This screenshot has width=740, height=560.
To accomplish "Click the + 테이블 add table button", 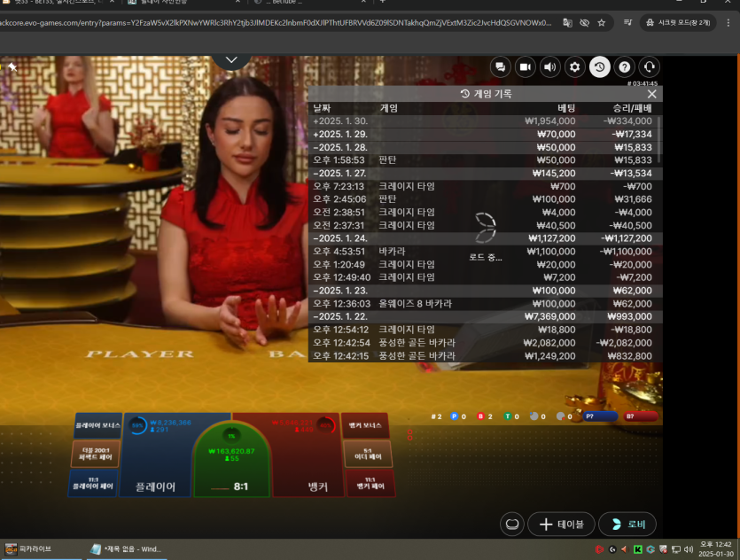I will [561, 524].
